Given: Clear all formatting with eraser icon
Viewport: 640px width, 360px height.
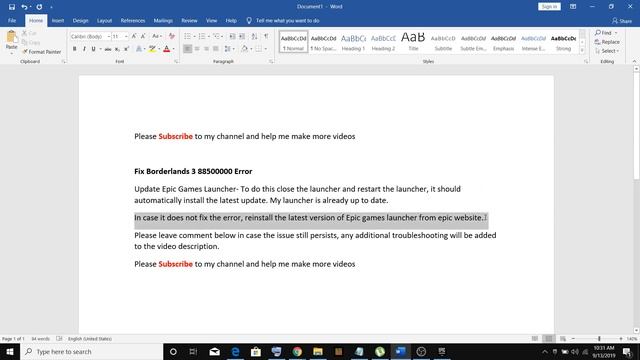Looking at the screenshot, I should (x=172, y=36).
